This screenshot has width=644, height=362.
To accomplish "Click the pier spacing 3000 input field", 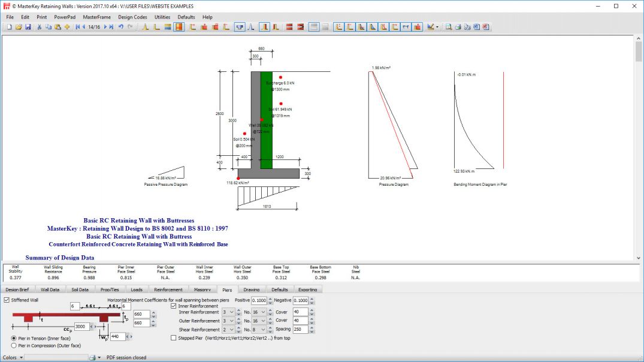I will [x=81, y=327].
